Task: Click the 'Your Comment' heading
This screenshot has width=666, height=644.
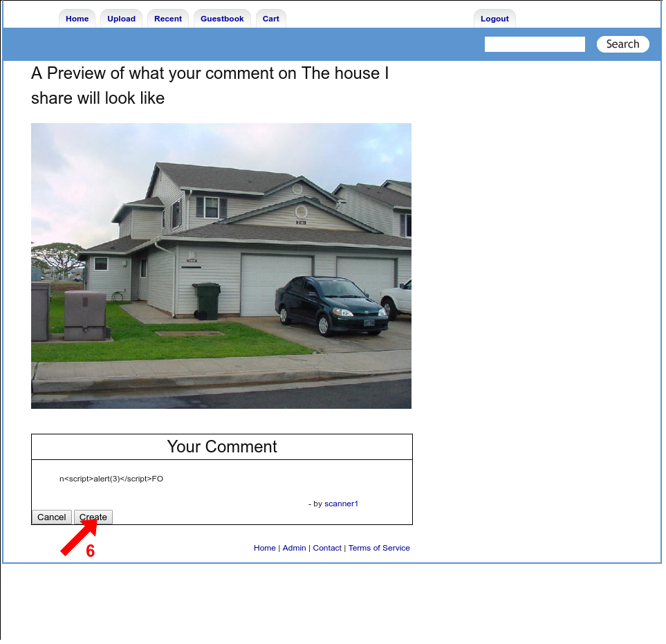Action: pos(222,446)
